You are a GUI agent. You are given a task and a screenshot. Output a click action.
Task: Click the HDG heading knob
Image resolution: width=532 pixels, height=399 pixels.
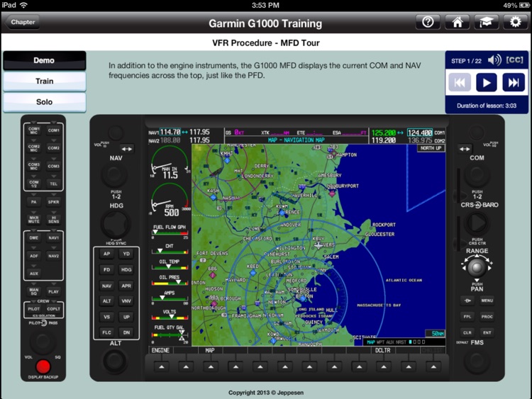(116, 224)
